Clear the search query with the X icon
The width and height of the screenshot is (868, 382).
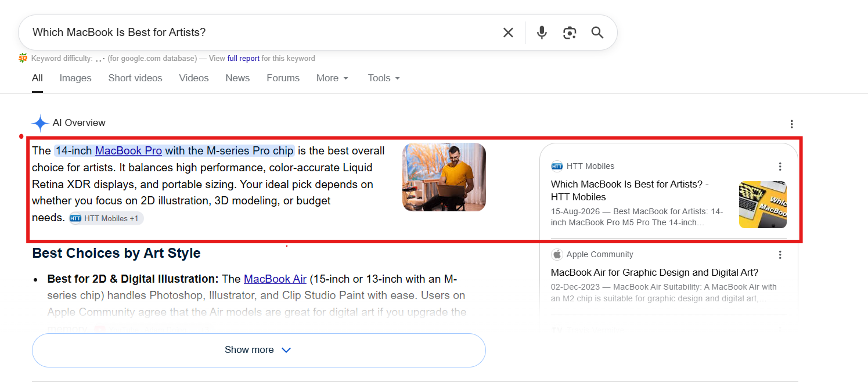click(508, 33)
